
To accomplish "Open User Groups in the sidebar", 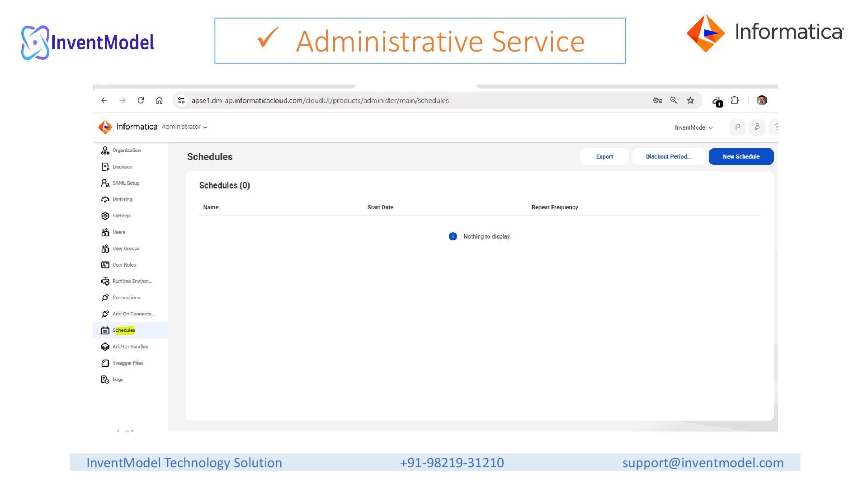I will tap(126, 249).
